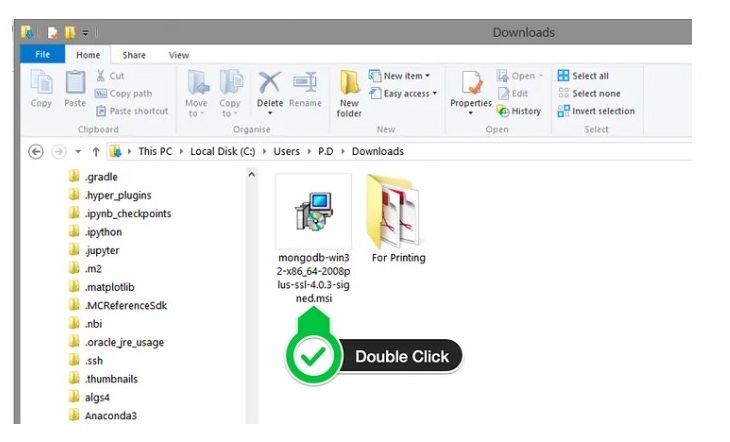The width and height of the screenshot is (730, 442).
Task: Select .matplotlib folder
Action: pos(101,287)
